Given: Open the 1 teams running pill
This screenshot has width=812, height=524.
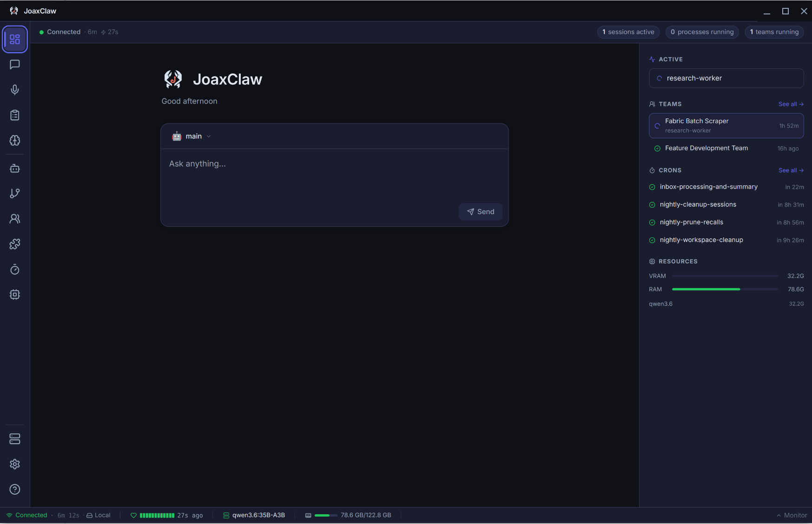Looking at the screenshot, I should (x=774, y=32).
